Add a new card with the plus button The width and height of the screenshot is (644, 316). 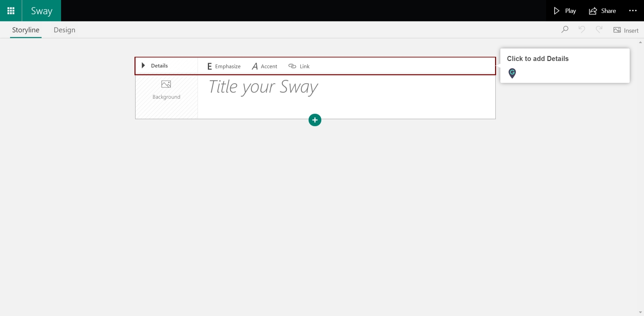tap(315, 120)
